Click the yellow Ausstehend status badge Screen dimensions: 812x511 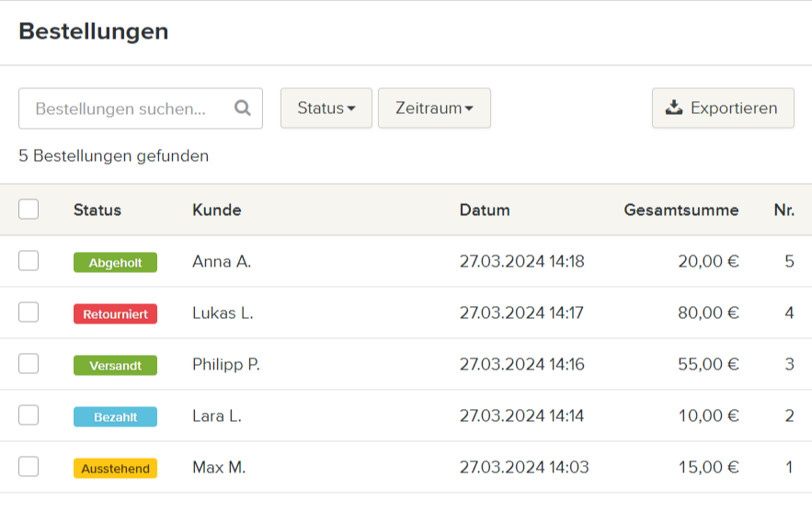click(115, 469)
